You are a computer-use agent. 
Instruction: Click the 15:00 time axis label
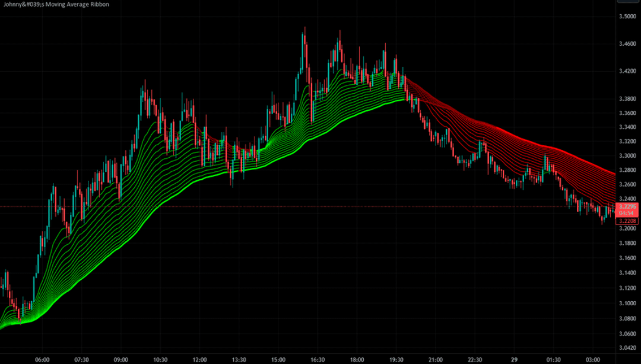point(278,360)
